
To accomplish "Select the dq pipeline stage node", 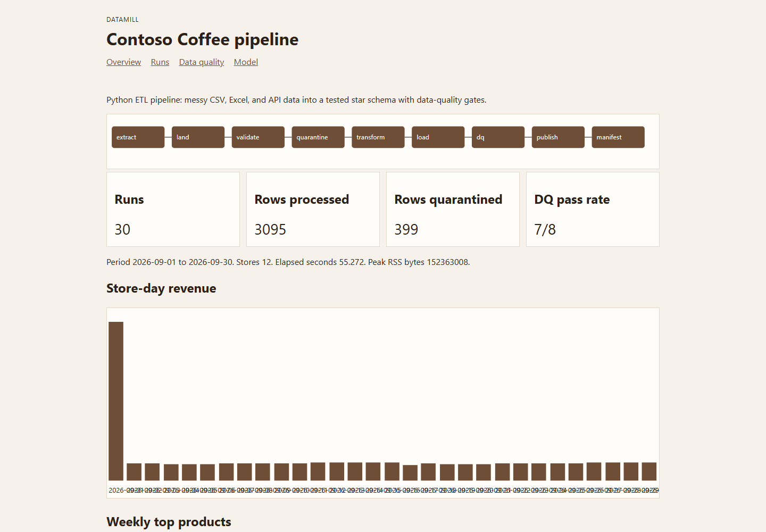I will (498, 137).
